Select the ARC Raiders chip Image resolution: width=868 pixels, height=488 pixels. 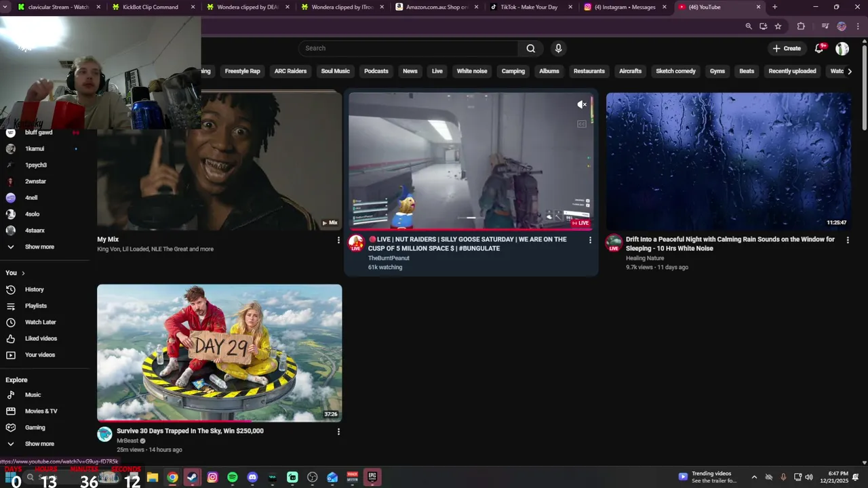coord(290,71)
